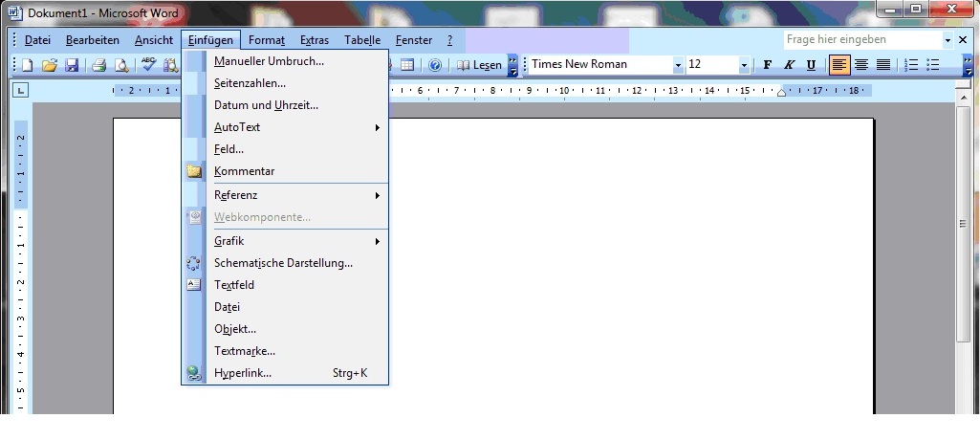Open the Times New Roman font dropdown
This screenshot has height=440, width=980.
coord(678,65)
